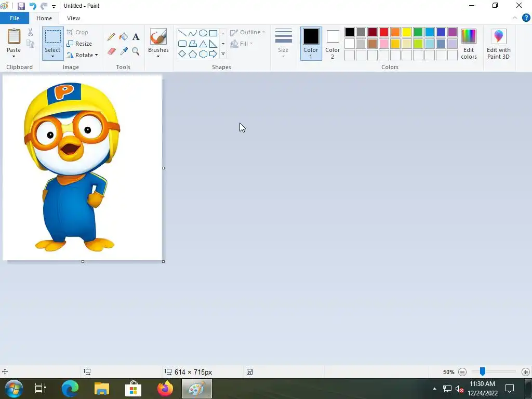This screenshot has width=532, height=399.
Task: Collapse the ribbon with the chevron
Action: pos(515,18)
